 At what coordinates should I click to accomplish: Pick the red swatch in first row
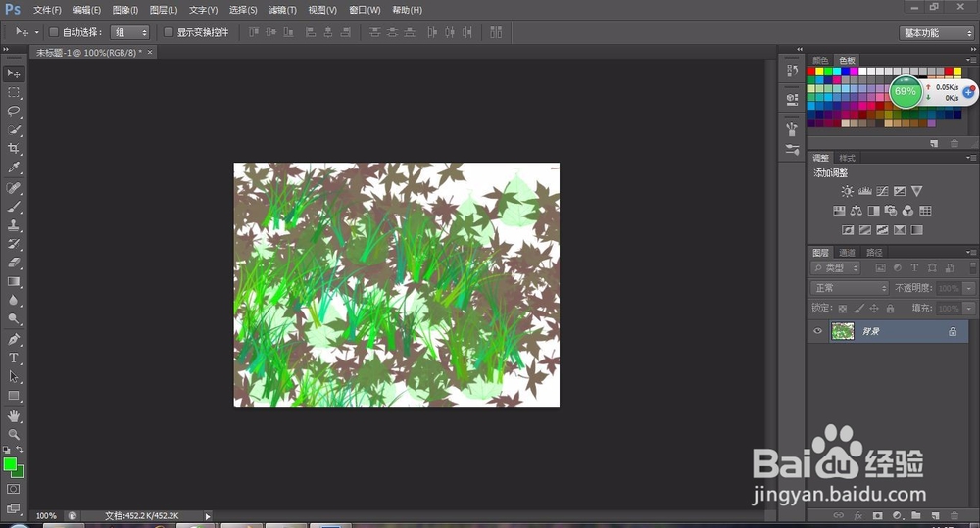pos(811,72)
